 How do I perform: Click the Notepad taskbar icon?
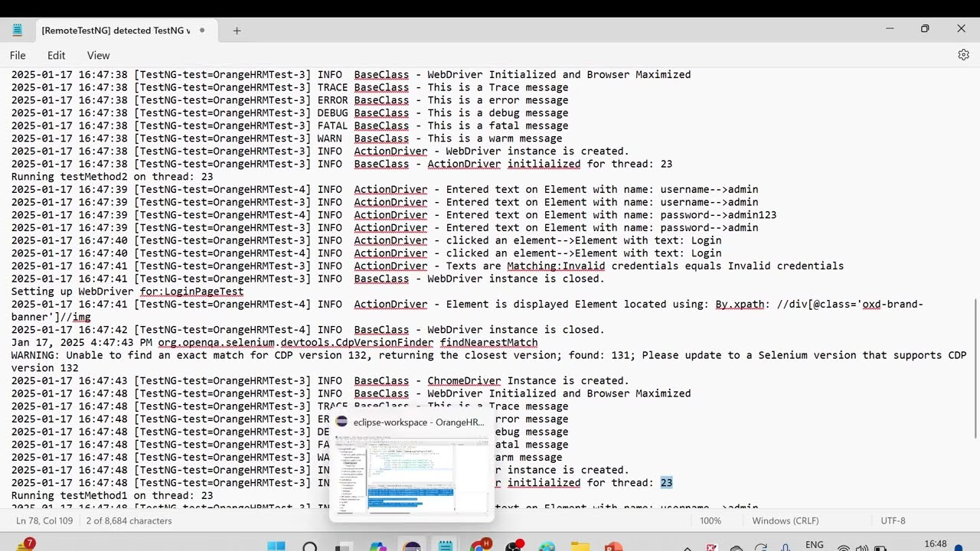coord(446,546)
